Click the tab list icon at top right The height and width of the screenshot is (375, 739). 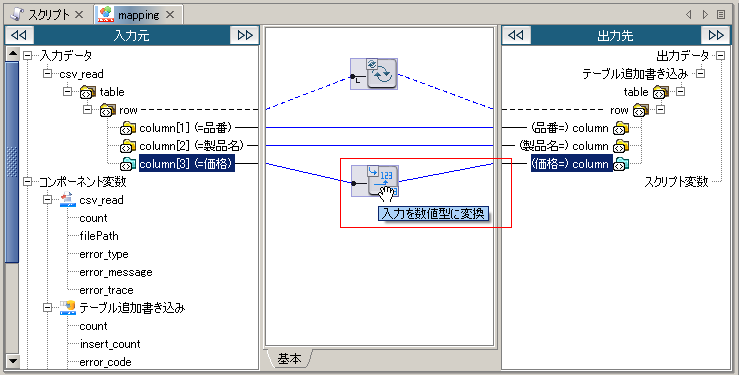[721, 15]
